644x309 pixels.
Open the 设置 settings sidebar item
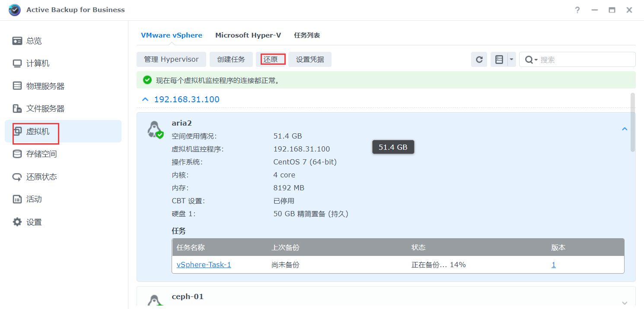(63, 222)
